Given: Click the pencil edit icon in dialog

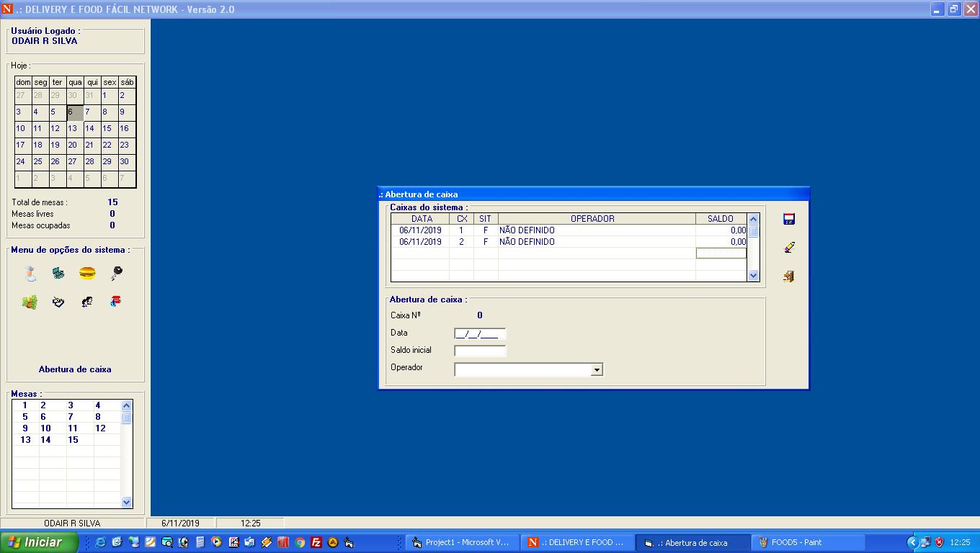Looking at the screenshot, I should pos(788,248).
